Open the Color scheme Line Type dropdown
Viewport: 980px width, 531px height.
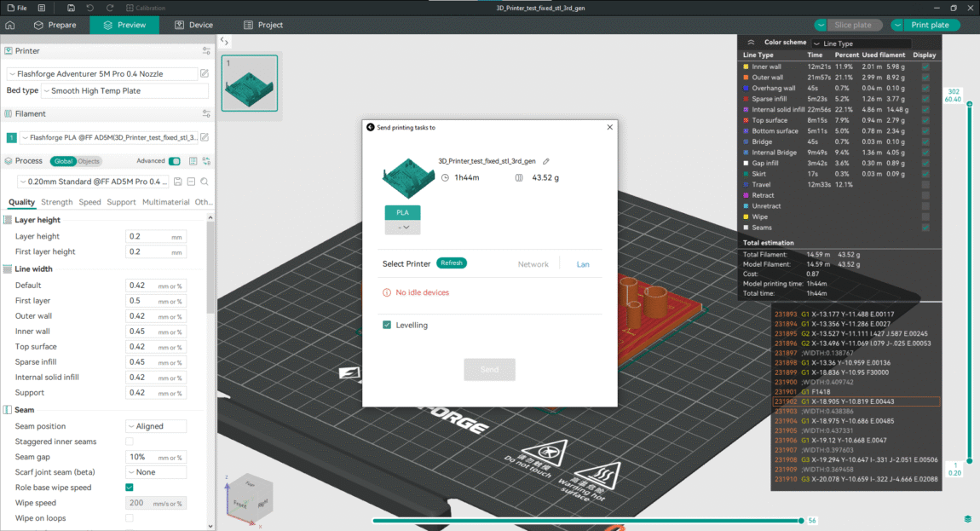[x=862, y=43]
